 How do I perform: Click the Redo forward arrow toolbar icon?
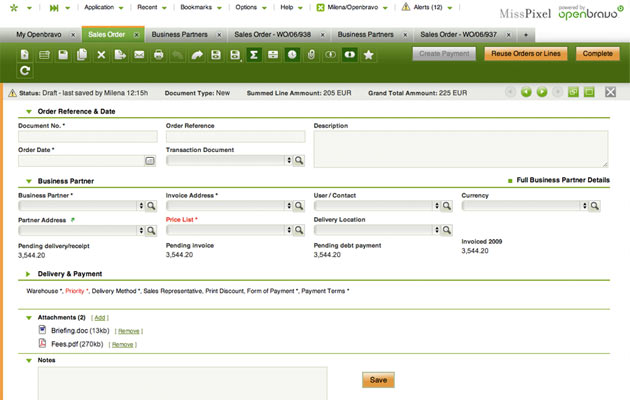point(197,55)
